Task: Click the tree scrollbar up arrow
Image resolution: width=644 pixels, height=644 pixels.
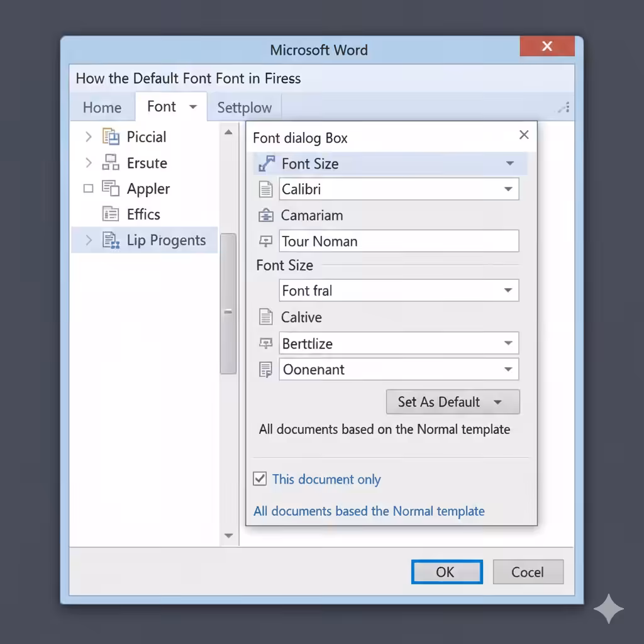Action: tap(229, 132)
